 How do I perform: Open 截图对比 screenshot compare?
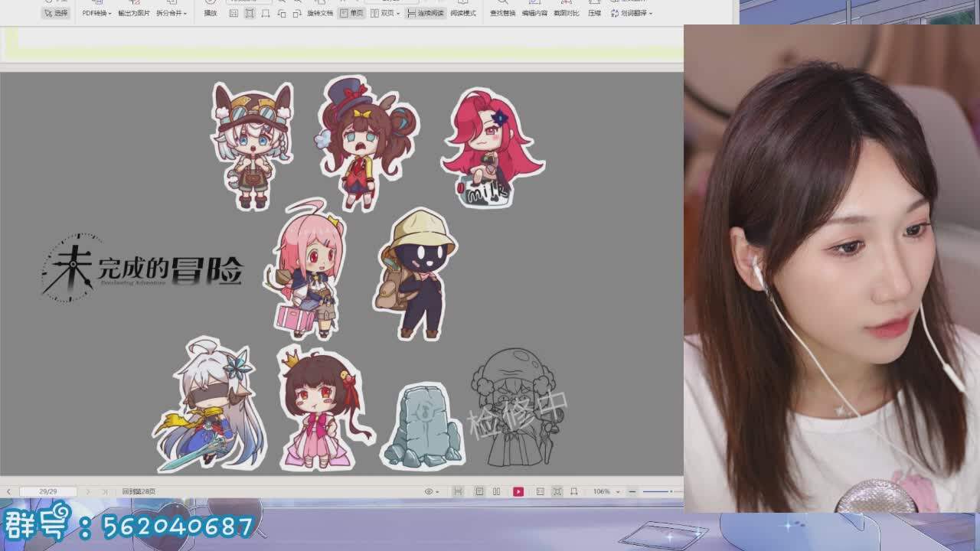tap(567, 13)
